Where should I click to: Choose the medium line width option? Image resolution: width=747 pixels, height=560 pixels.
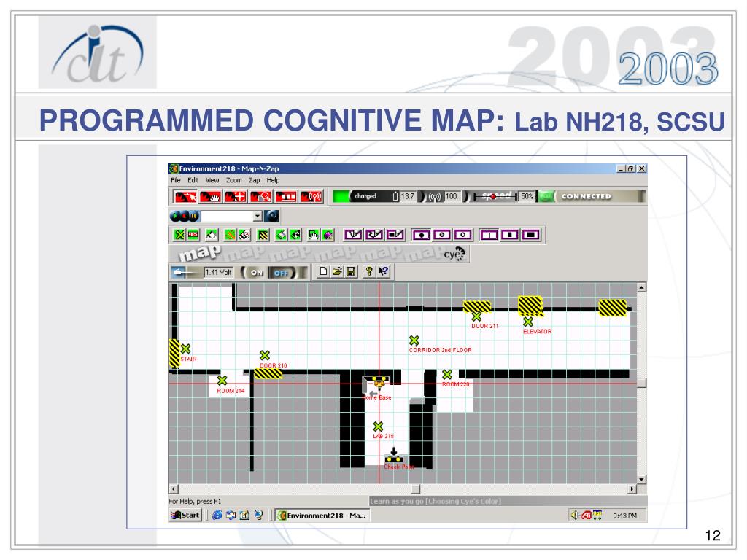(510, 235)
